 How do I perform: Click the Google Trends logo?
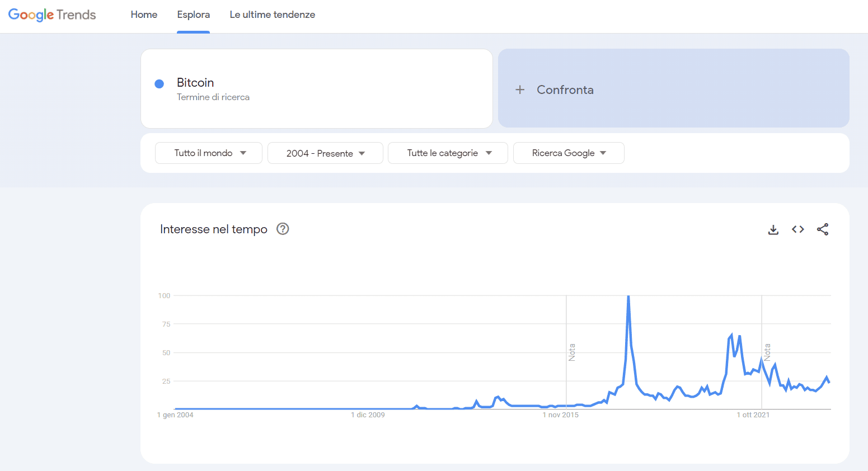coord(52,15)
